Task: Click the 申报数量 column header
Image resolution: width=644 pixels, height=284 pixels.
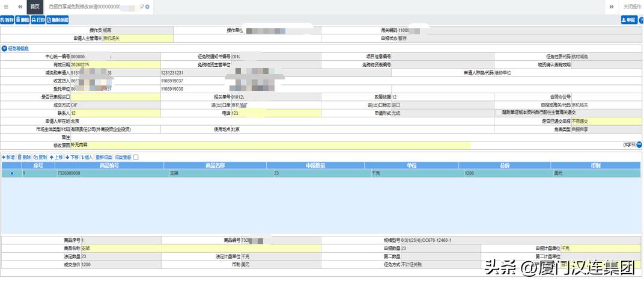Action: click(315, 165)
